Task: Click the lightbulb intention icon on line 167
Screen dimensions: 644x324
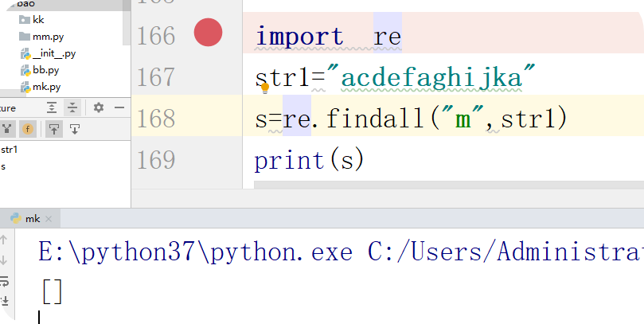Action: pyautogui.click(x=266, y=87)
